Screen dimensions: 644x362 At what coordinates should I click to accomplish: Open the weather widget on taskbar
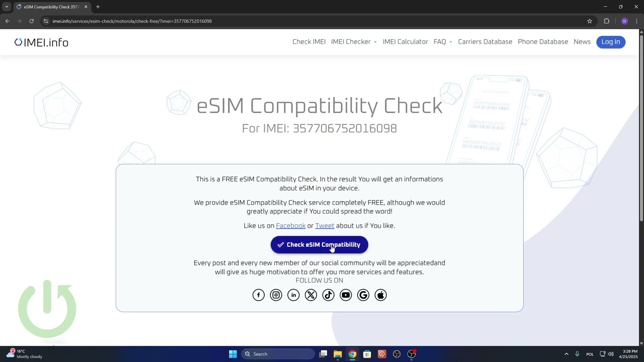click(x=24, y=354)
